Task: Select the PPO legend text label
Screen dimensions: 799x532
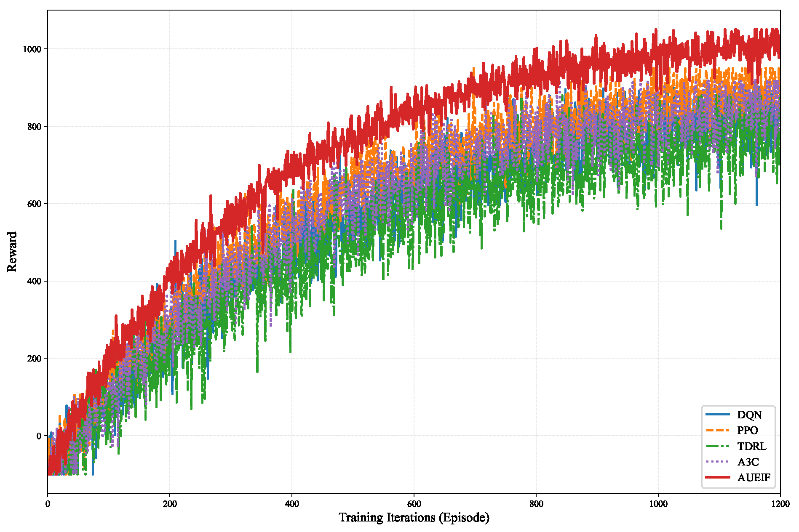Action: (x=748, y=430)
